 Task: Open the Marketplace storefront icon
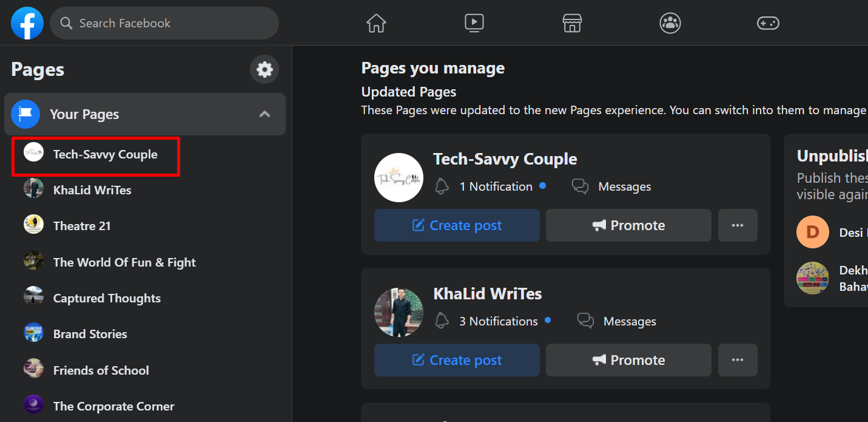tap(572, 23)
